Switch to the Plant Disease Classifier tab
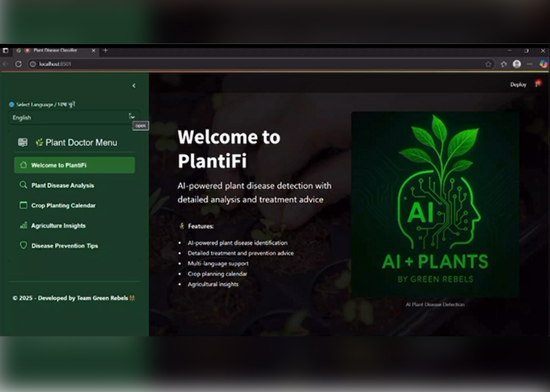Image resolution: width=550 pixels, height=392 pixels. pyautogui.click(x=56, y=50)
